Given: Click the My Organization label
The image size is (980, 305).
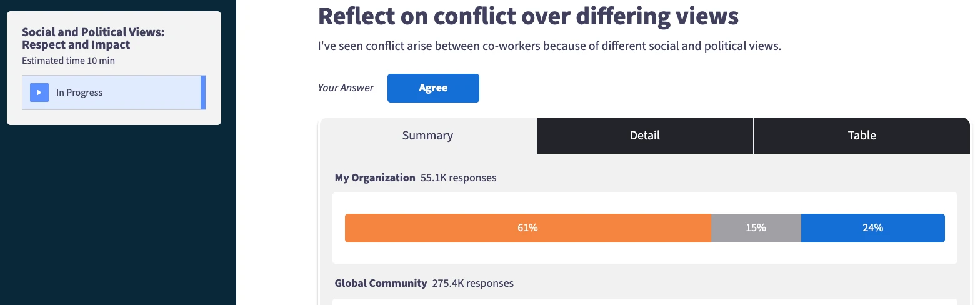Looking at the screenshot, I should 375,177.
